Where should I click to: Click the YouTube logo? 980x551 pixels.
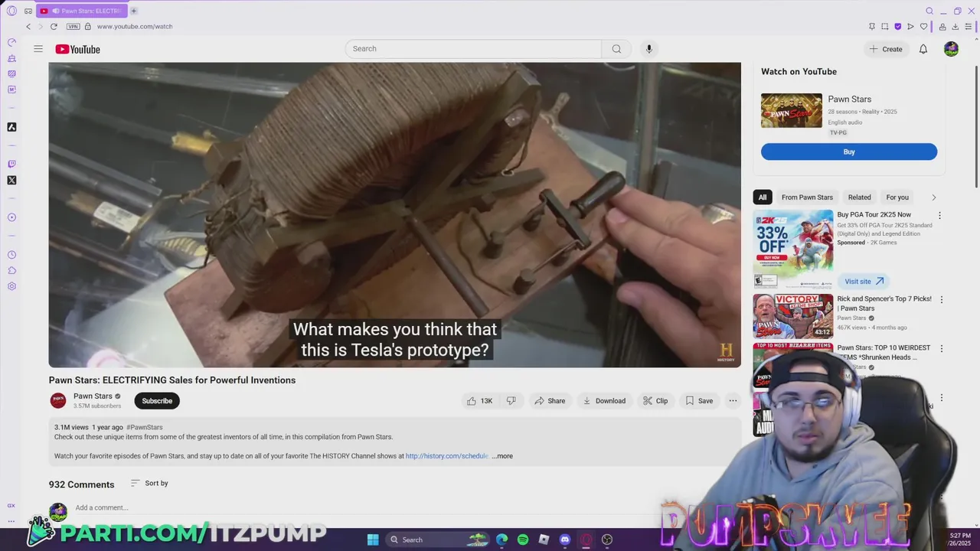click(x=78, y=49)
